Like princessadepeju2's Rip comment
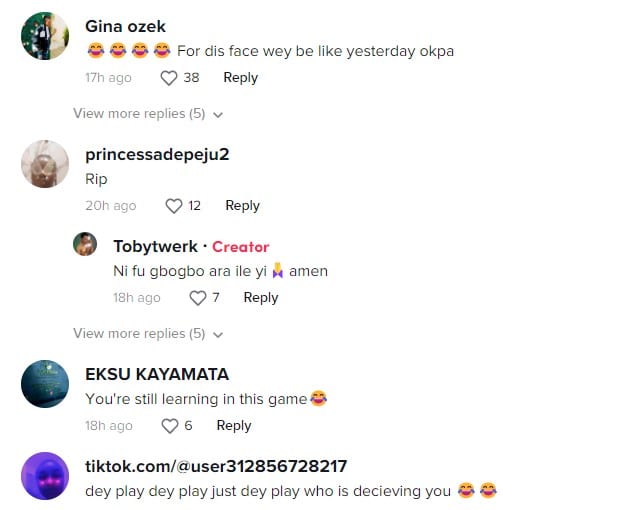Image resolution: width=622 pixels, height=510 pixels. [x=173, y=206]
